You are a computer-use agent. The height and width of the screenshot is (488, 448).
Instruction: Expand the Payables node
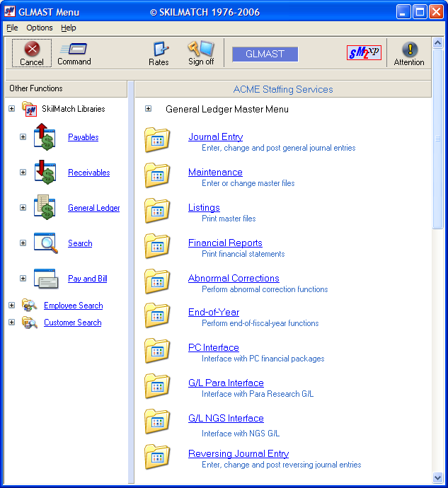23,137
